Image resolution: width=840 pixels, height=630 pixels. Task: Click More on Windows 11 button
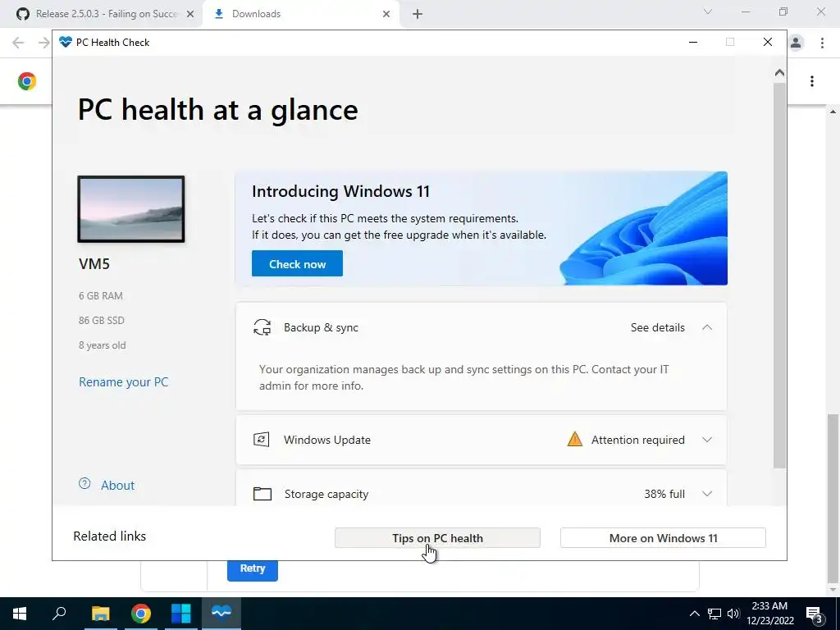663,538
